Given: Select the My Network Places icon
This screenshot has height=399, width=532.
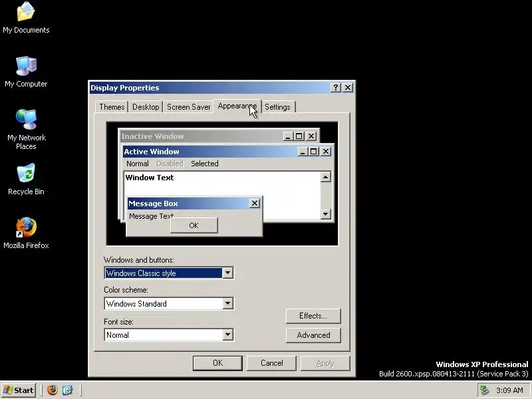Looking at the screenshot, I should click(26, 130).
